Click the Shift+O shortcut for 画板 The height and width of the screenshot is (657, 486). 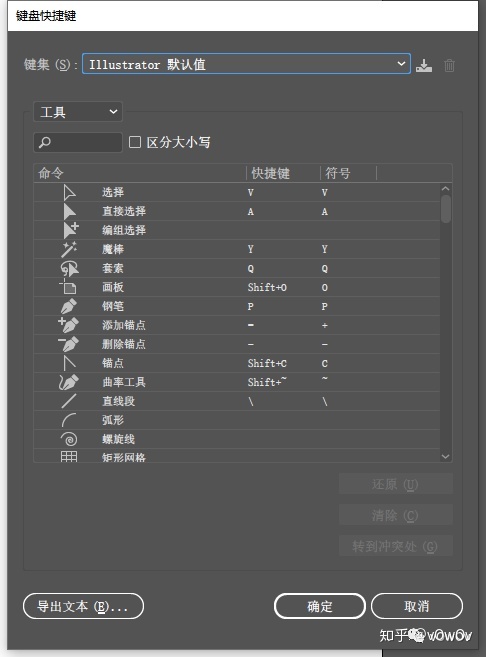(267, 287)
